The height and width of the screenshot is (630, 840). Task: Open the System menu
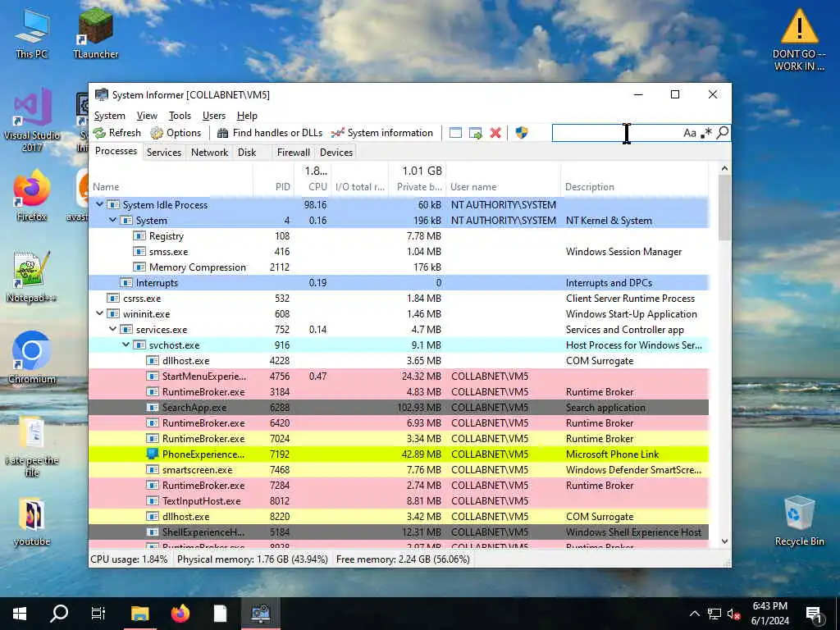pos(109,116)
